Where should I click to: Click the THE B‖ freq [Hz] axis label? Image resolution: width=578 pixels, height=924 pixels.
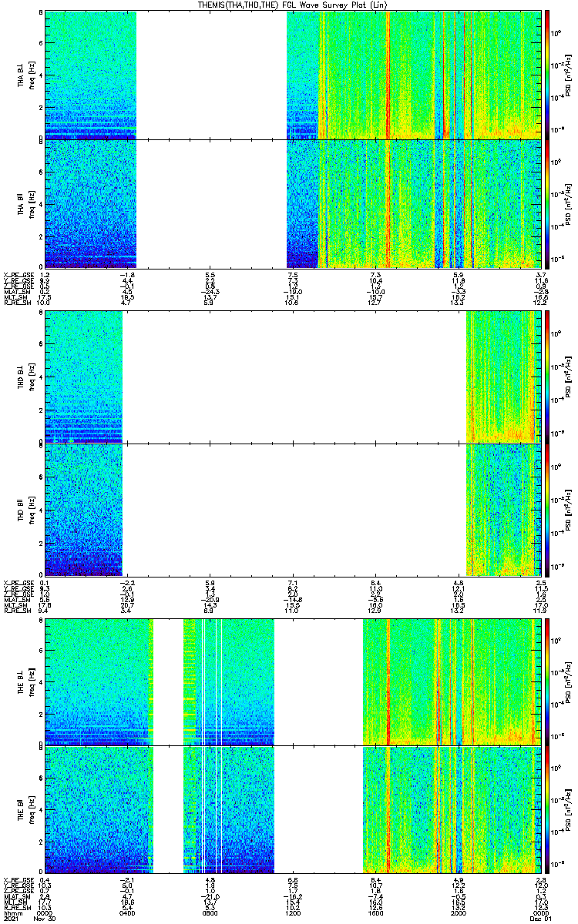pyautogui.click(x=31, y=810)
